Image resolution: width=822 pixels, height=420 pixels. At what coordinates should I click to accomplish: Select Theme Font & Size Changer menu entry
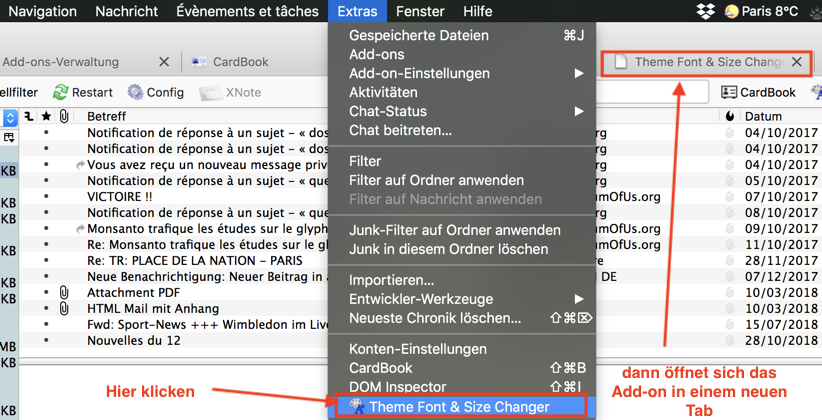pos(459,407)
